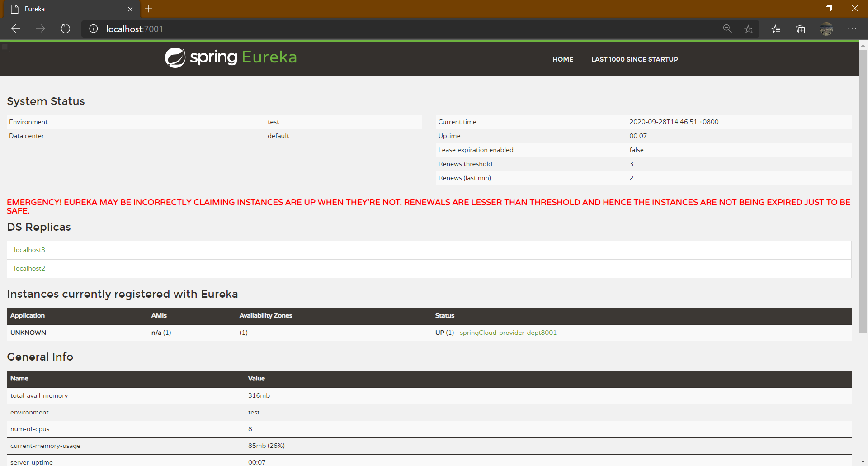Open springCloud-provider-dept8001 instance link
Image resolution: width=868 pixels, height=466 pixels.
click(508, 333)
